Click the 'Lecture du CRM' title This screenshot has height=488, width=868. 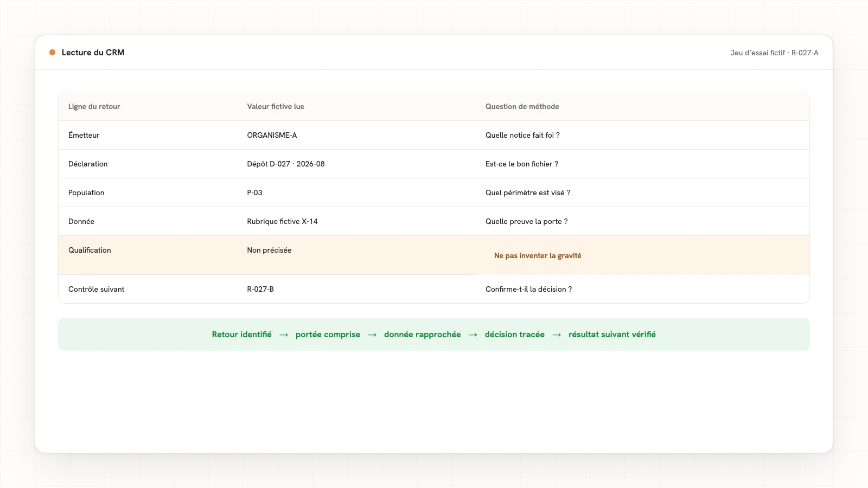pos(93,53)
